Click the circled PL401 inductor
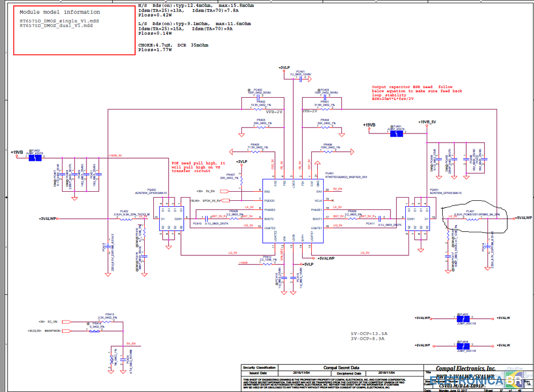Viewport: 534px width, 392px height. pyautogui.click(x=470, y=218)
